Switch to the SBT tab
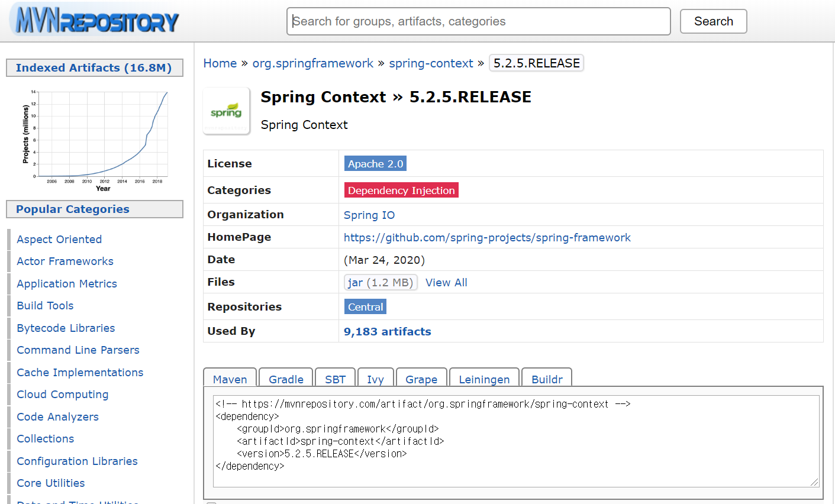 (x=335, y=379)
